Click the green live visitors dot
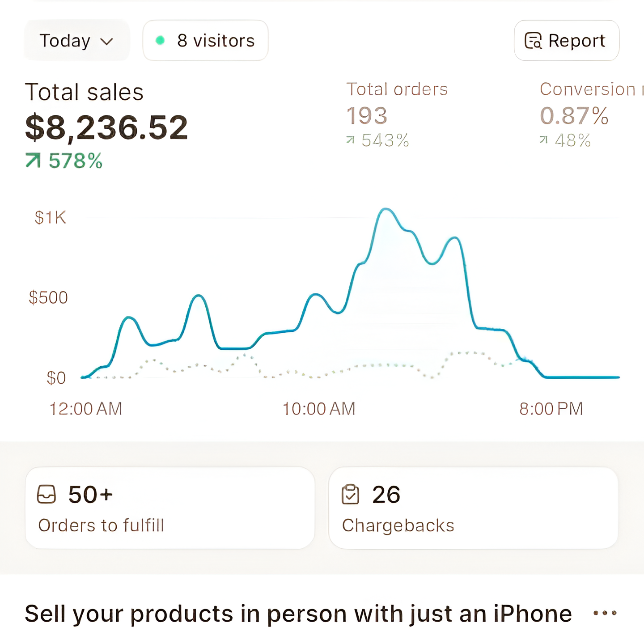The width and height of the screenshot is (644, 644). pyautogui.click(x=160, y=41)
